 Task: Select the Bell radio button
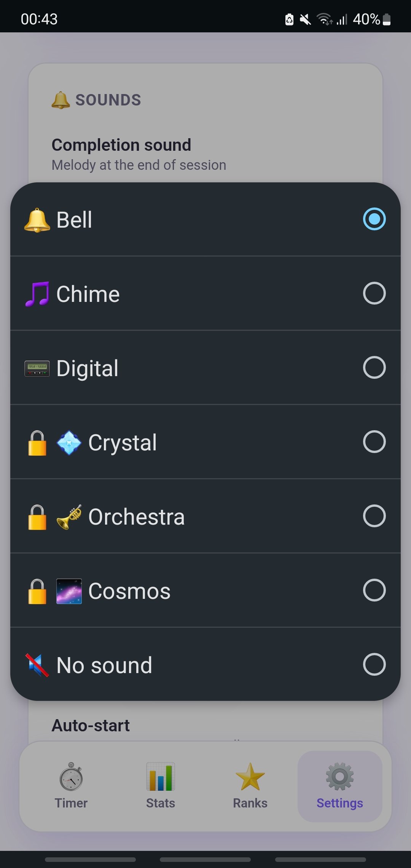(x=374, y=219)
